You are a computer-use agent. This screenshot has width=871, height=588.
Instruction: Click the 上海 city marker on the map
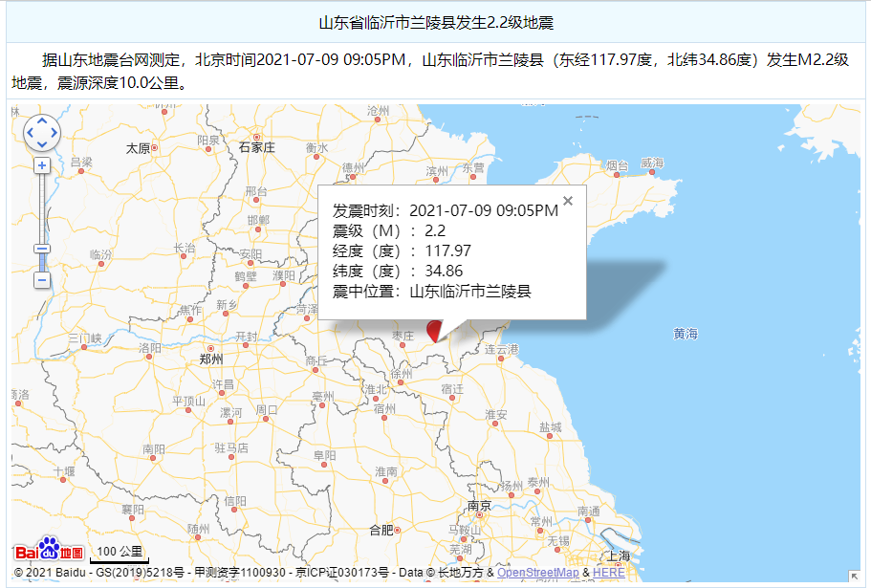(x=620, y=555)
